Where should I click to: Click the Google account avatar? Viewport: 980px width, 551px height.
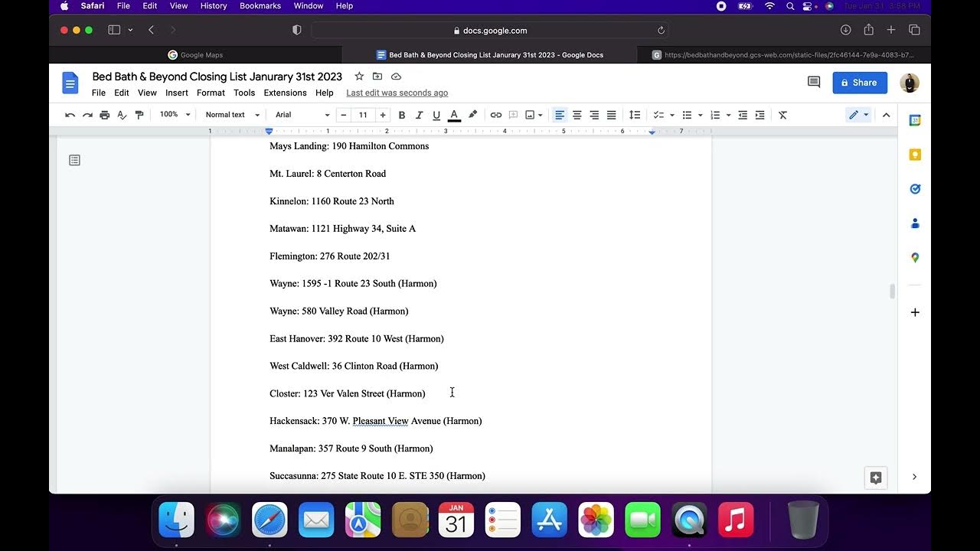click(x=910, y=83)
